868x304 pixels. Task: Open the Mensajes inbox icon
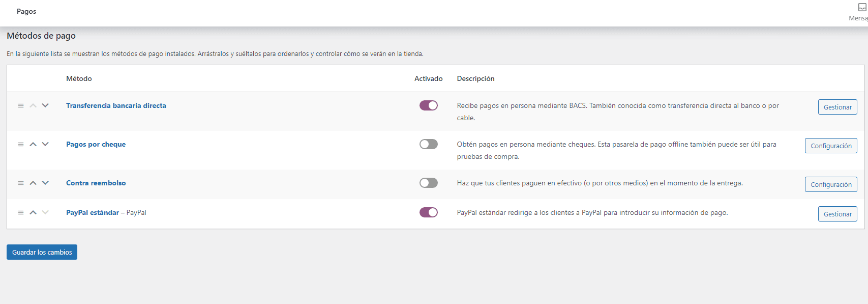pos(862,8)
